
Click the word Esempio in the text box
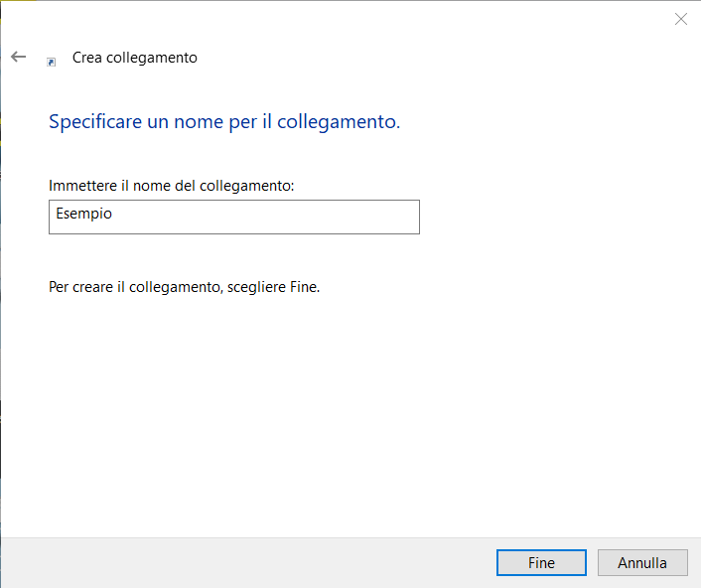(83, 214)
